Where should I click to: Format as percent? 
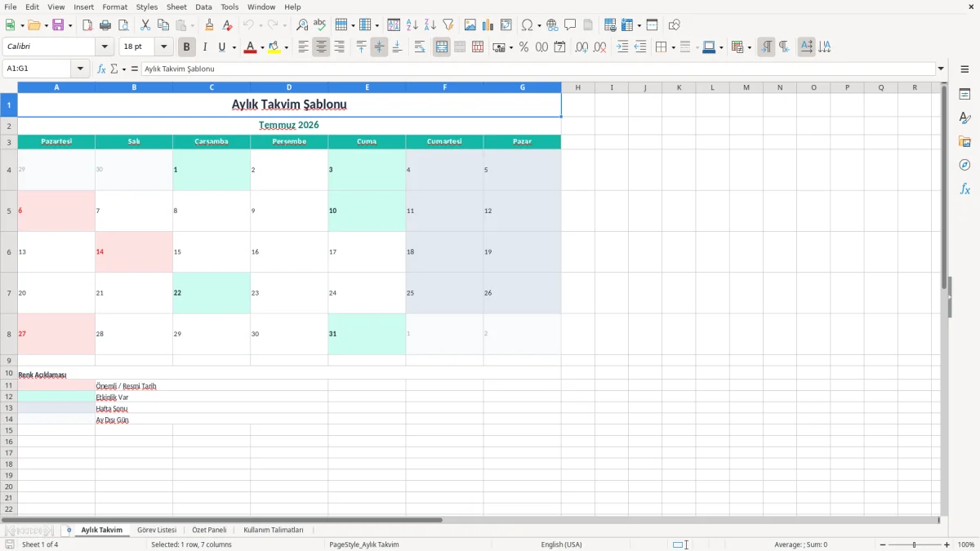pyautogui.click(x=524, y=47)
